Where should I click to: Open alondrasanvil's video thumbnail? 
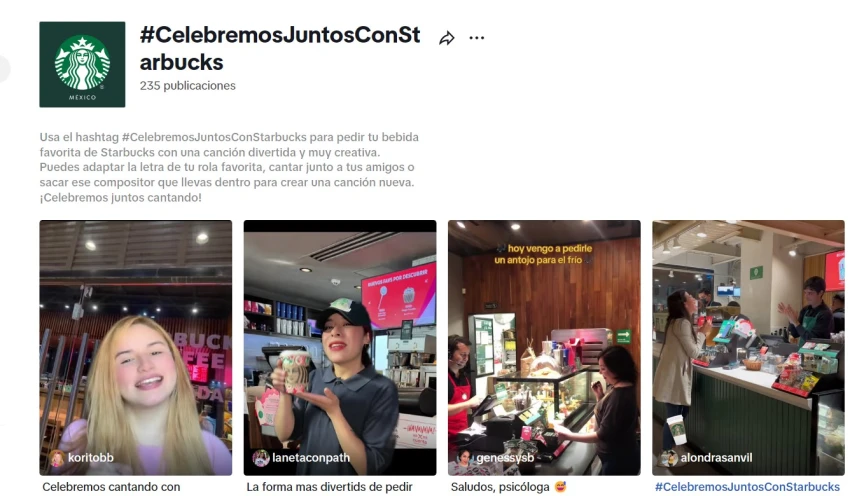coord(748,347)
